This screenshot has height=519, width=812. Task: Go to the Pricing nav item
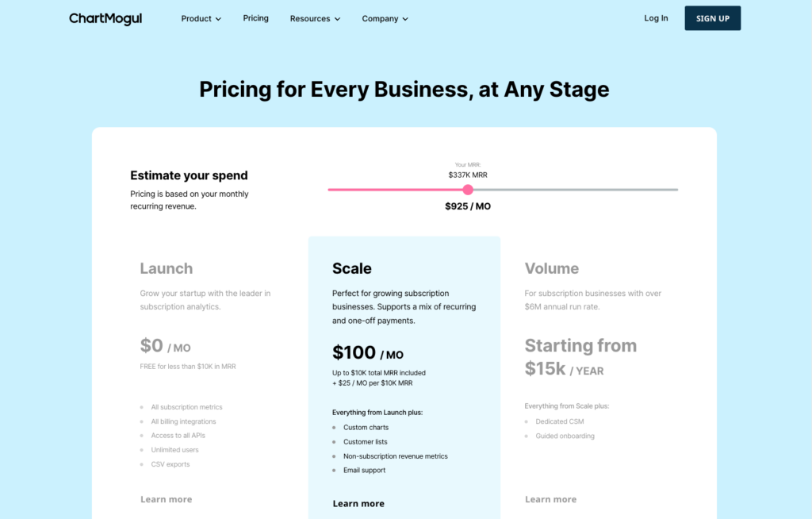coord(256,18)
